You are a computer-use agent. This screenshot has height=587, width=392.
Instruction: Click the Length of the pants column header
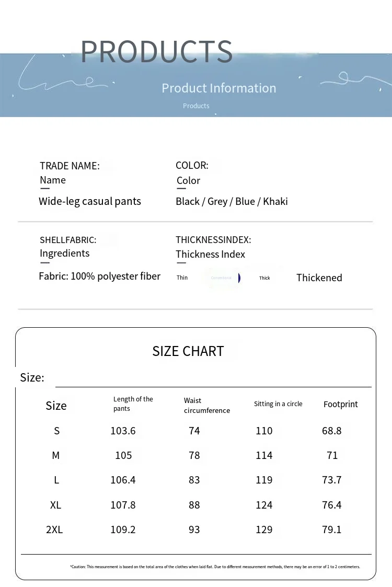[133, 404]
